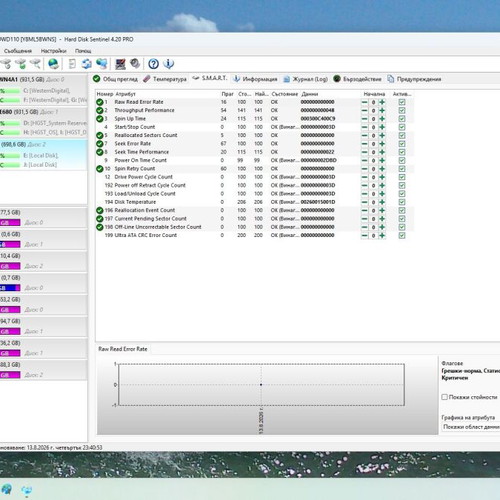Toggle active checkbox for Power On Time Count
500x500 pixels.
coord(402,160)
